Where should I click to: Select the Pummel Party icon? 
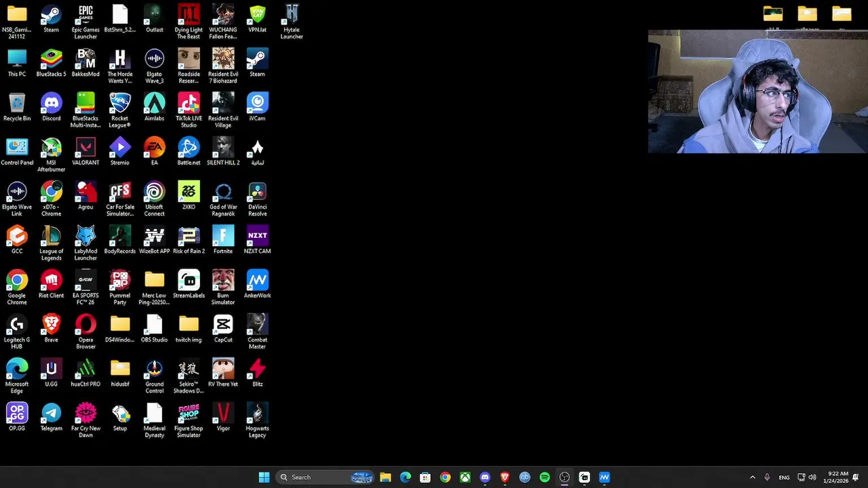tap(120, 287)
